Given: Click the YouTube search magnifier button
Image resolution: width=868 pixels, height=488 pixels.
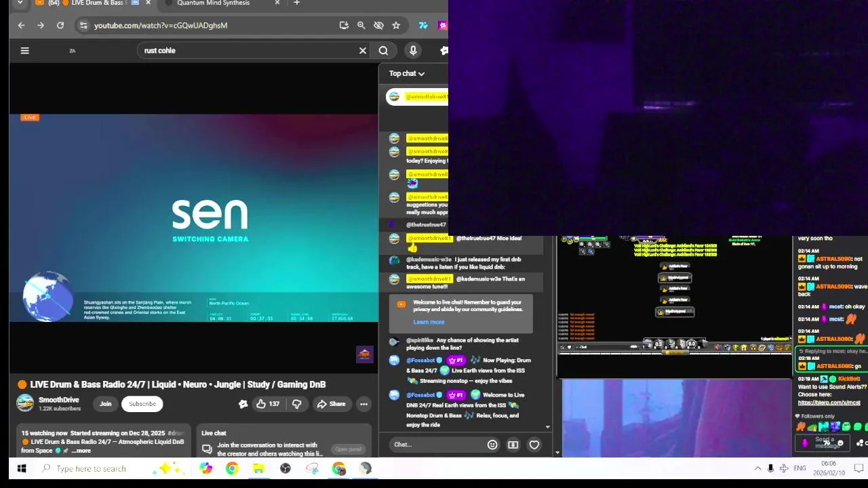Looking at the screenshot, I should click(383, 50).
